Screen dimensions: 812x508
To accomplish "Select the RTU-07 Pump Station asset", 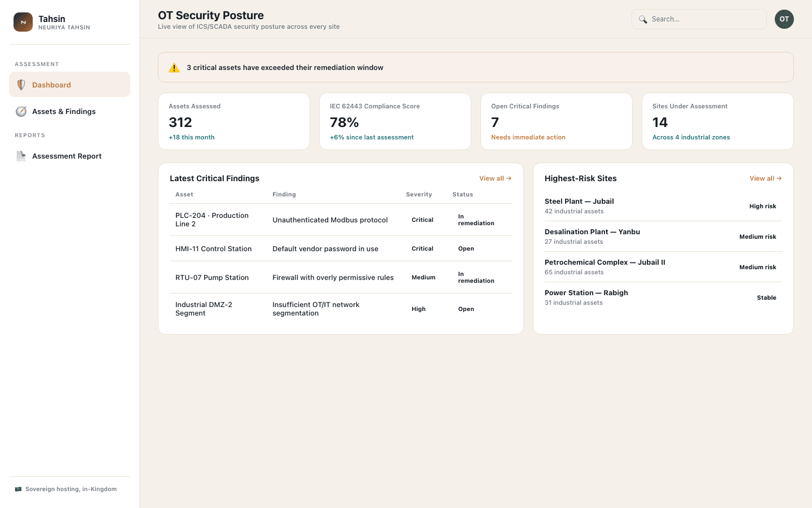I will 212,278.
